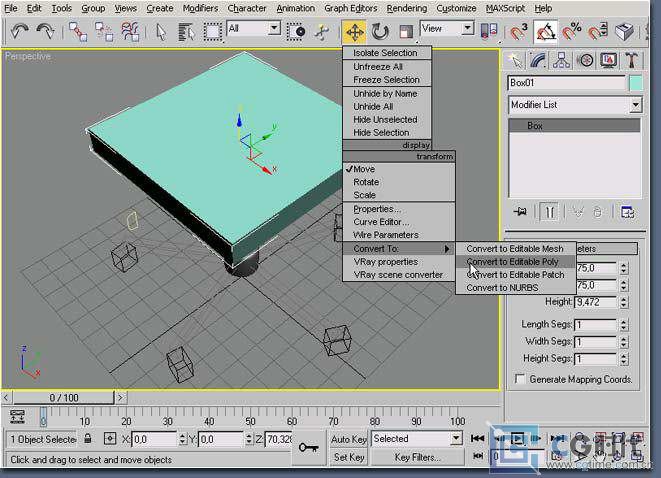
Task: Click the Box01 object name field
Action: coord(567,83)
